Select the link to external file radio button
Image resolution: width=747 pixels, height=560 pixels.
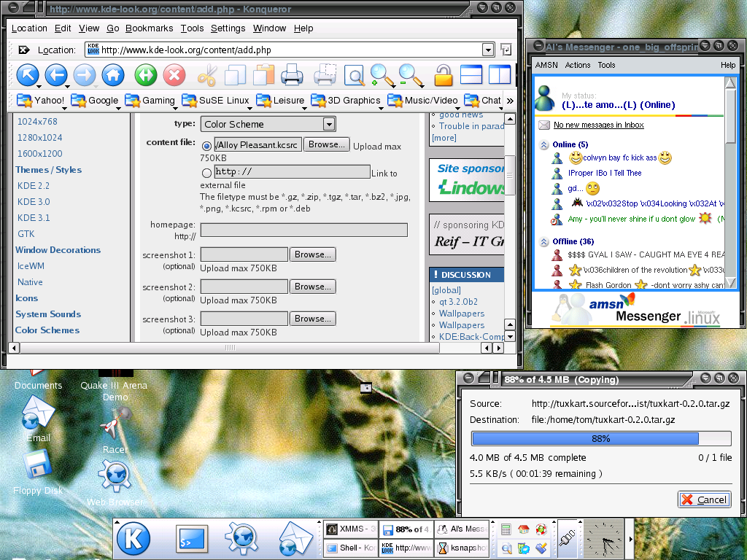(x=206, y=173)
